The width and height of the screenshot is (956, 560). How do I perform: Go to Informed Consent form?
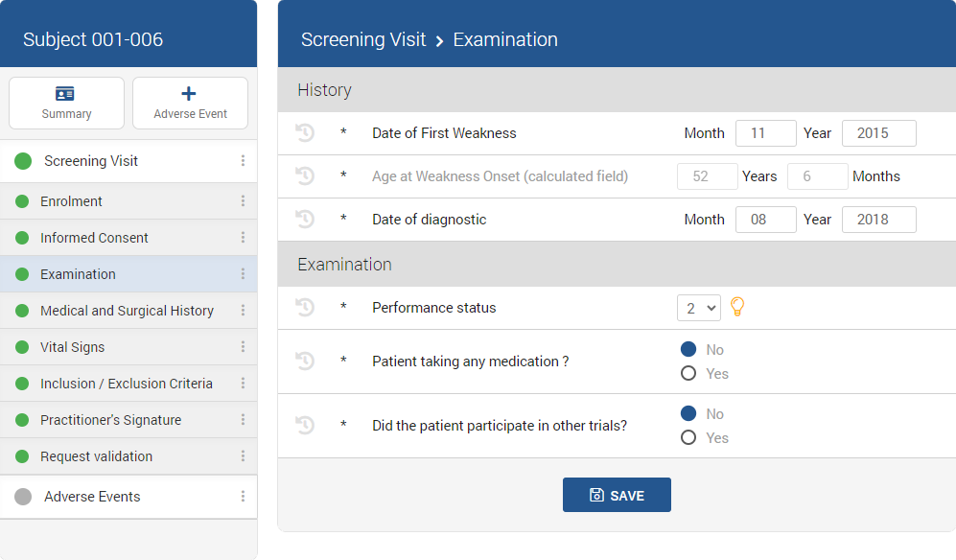click(x=94, y=238)
